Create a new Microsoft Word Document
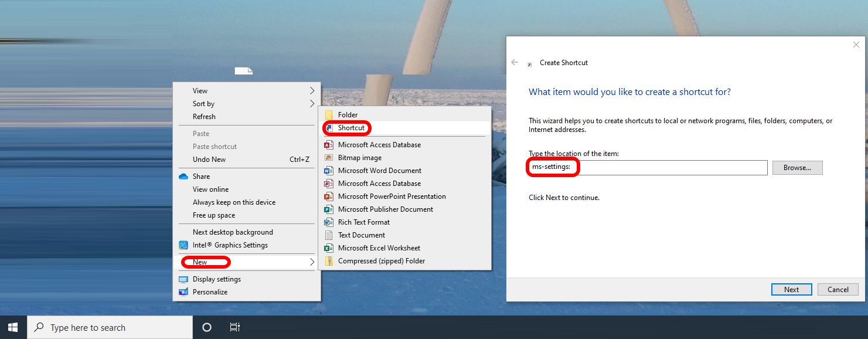 pyautogui.click(x=380, y=170)
